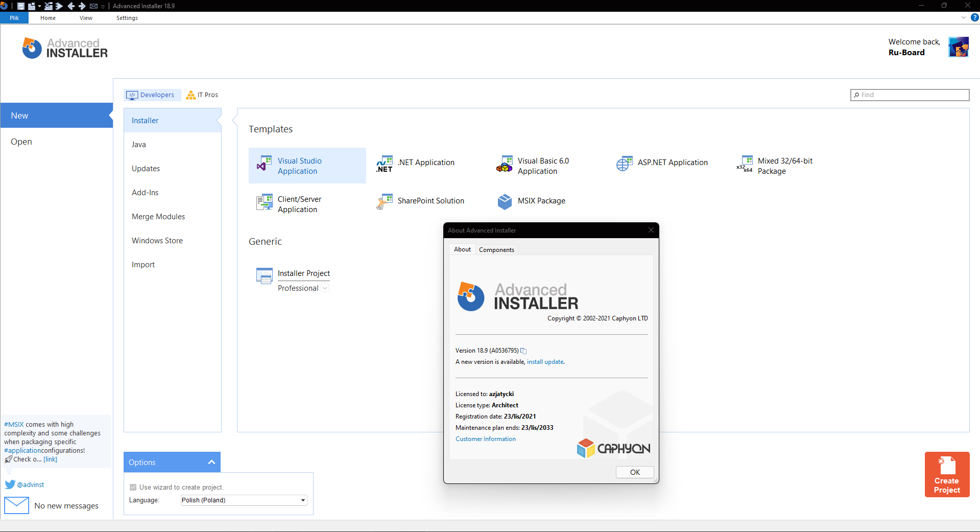Viewport: 980px width, 532px height.
Task: Select the Client/Server Application template icon
Action: tap(264, 202)
